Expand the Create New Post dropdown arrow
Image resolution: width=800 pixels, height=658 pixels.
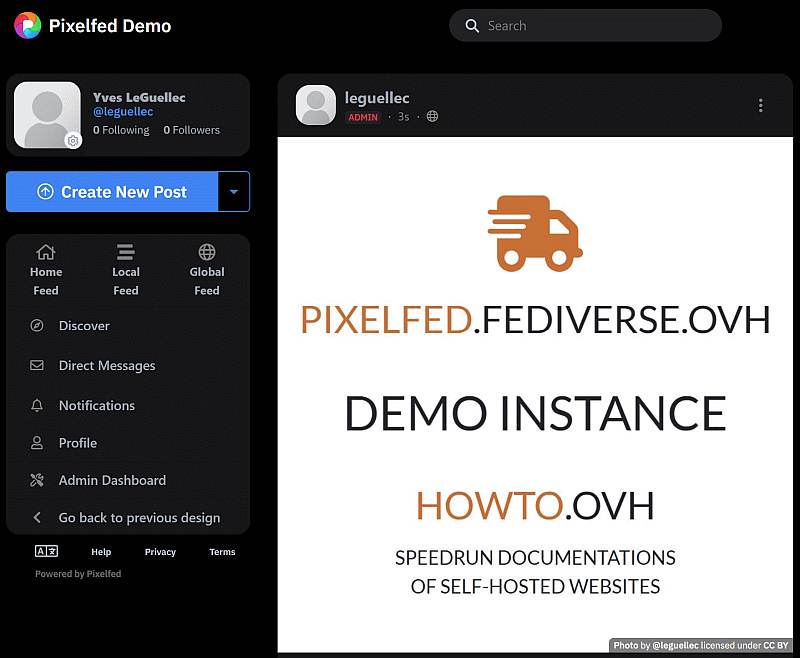tap(234, 192)
